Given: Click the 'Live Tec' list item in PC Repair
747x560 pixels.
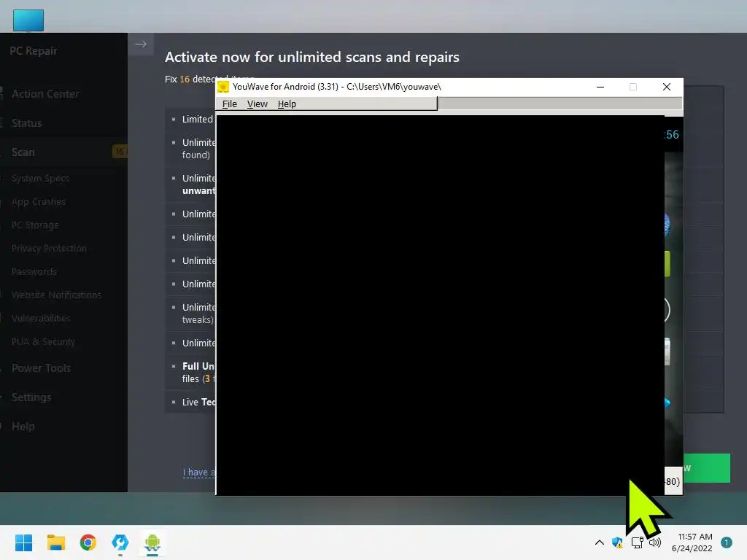Looking at the screenshot, I should [x=198, y=402].
